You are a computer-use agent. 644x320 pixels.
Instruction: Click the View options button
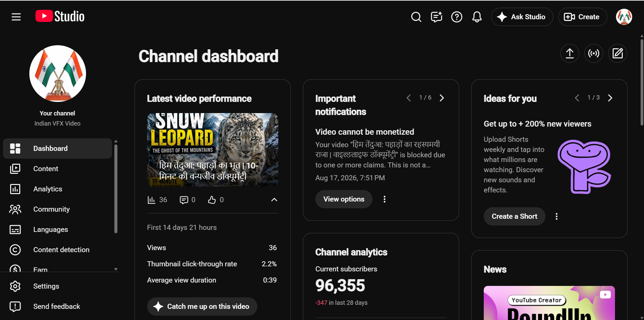tap(344, 199)
